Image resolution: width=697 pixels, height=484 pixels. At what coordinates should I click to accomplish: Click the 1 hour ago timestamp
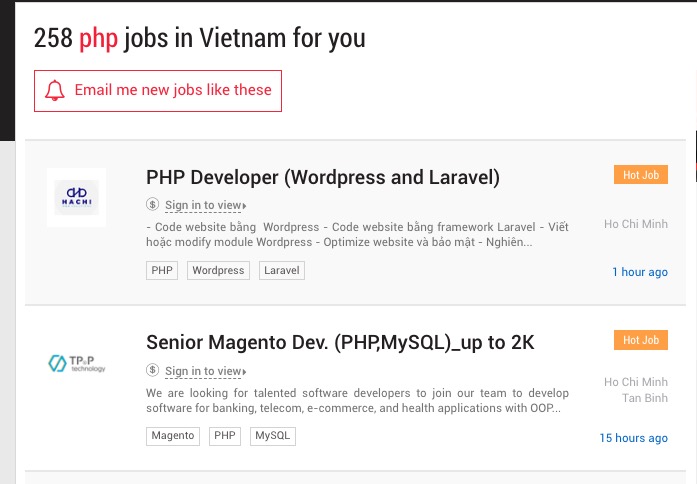640,272
